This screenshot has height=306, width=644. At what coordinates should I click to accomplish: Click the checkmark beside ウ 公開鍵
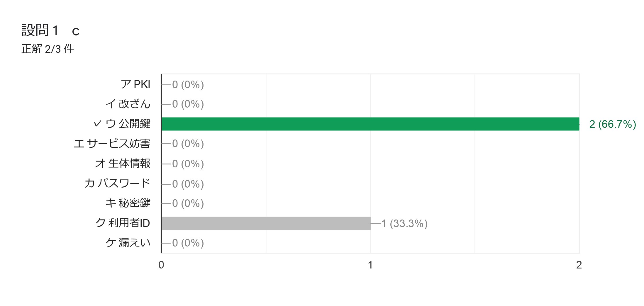pos(97,124)
